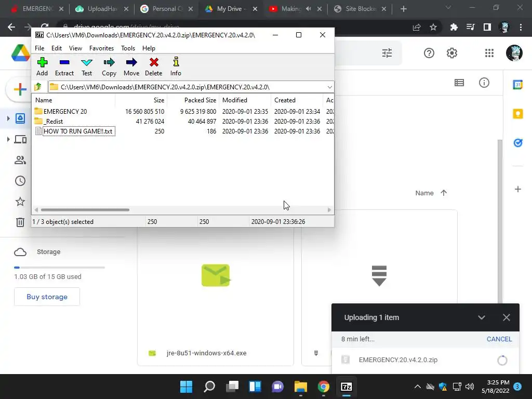Open Computers in Drive sidebar
Screen dimensions: 532x399
click(x=20, y=139)
